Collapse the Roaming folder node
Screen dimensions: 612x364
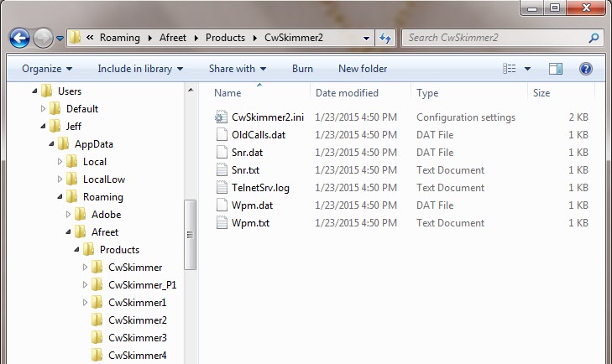click(60, 196)
